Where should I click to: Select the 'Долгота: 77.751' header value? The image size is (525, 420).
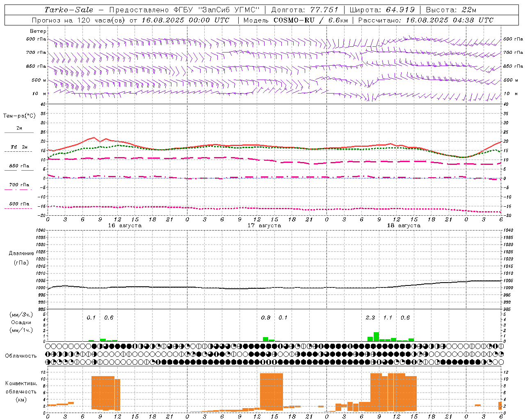(305, 10)
